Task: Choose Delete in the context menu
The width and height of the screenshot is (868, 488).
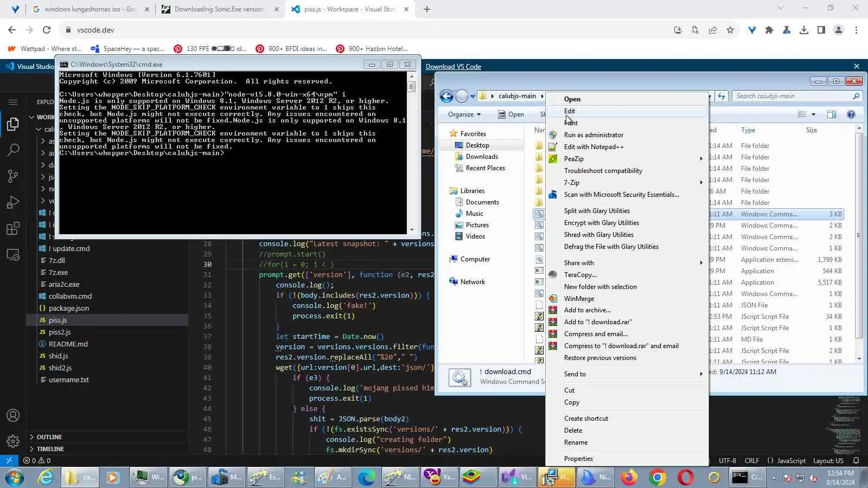Action: 628,431
